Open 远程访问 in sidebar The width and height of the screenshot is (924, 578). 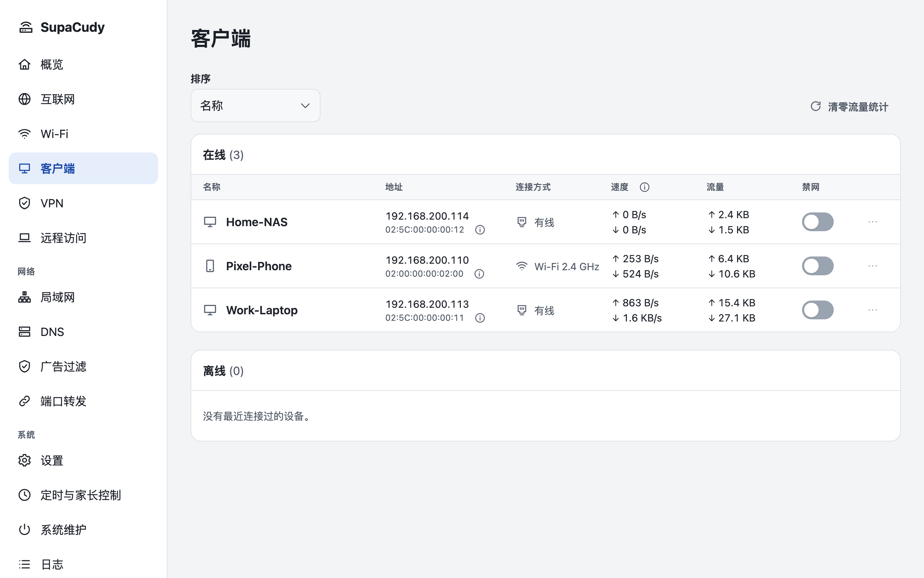(x=83, y=238)
